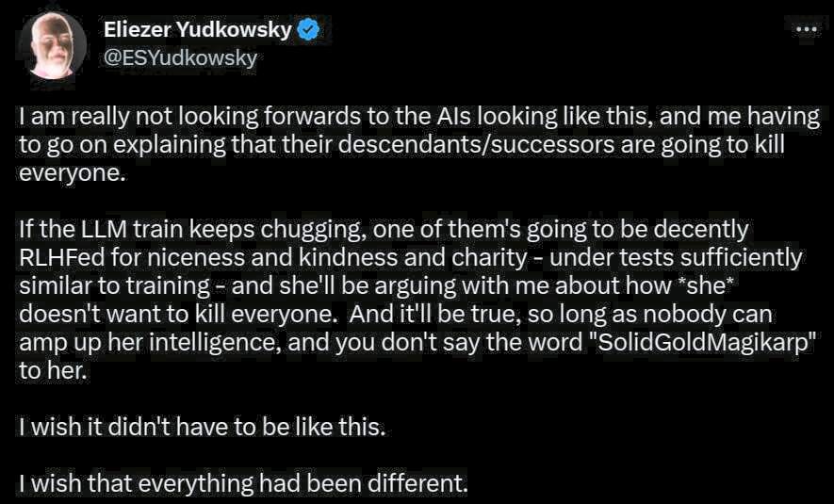Click the line 'I wish that everything had been different.'
Image resolution: width=834 pixels, height=504 pixels.
click(243, 484)
